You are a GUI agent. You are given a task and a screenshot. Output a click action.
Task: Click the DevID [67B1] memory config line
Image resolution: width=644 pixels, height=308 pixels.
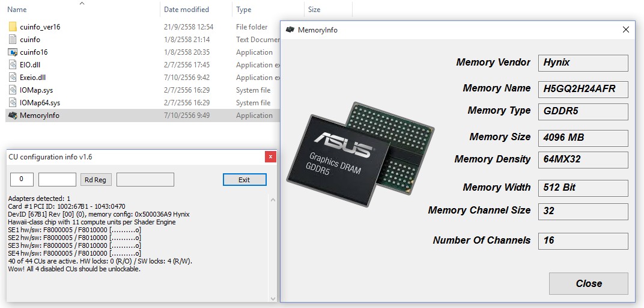pos(99,214)
